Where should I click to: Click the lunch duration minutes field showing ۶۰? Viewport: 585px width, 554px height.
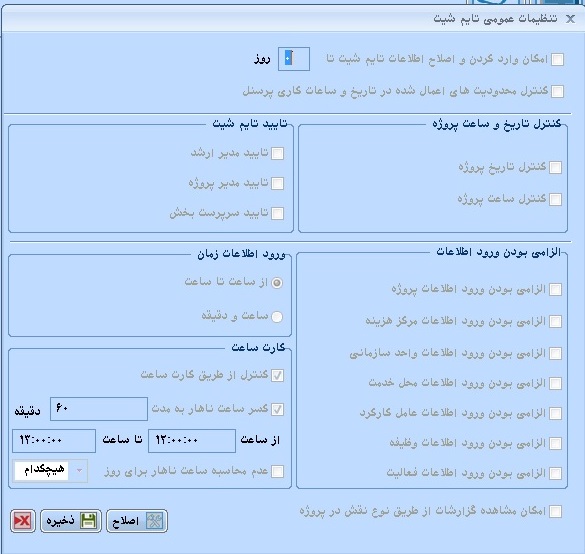[99, 409]
